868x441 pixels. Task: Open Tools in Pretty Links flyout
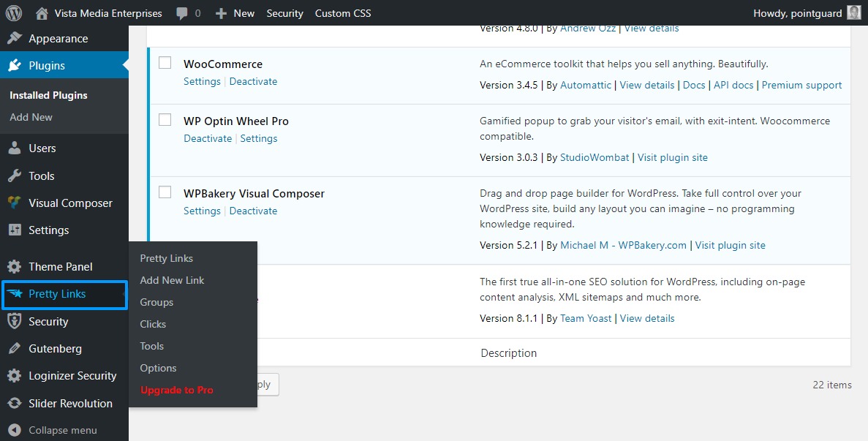coord(151,347)
